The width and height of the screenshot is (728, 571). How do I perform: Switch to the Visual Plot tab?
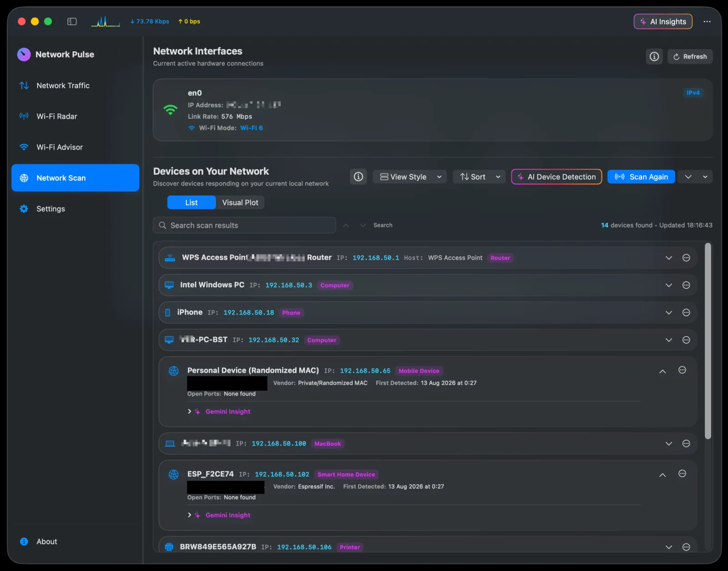click(240, 202)
